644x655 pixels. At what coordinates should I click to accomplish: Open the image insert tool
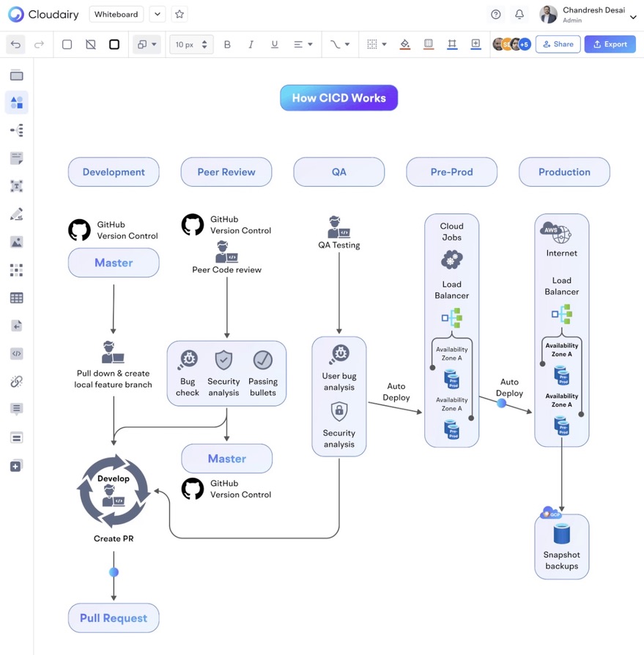click(x=17, y=242)
